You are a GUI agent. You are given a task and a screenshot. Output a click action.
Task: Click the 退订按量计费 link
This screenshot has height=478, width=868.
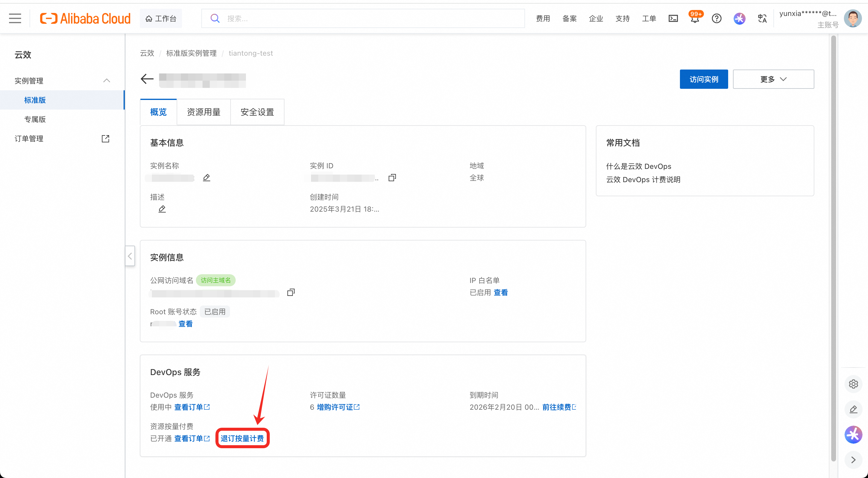(x=242, y=438)
